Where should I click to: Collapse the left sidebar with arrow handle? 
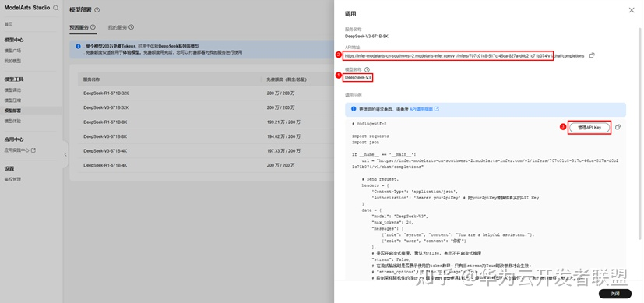[x=65, y=154]
